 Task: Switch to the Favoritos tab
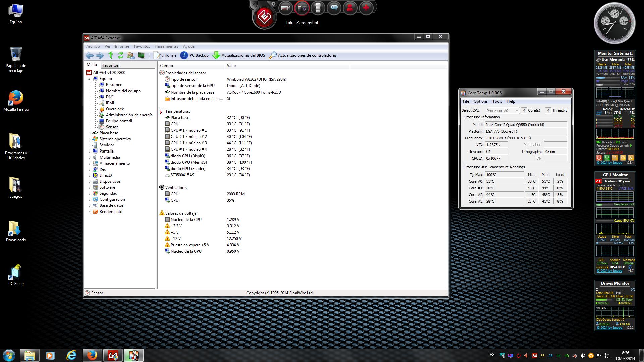111,65
